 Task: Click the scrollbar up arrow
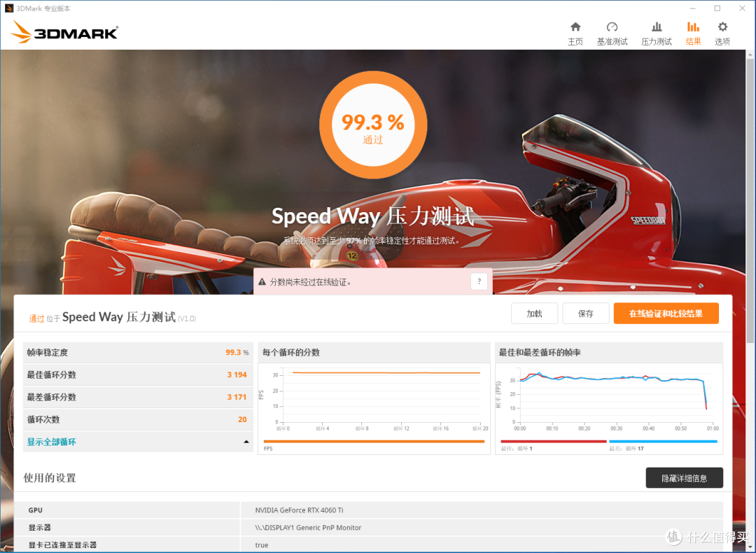(750, 55)
